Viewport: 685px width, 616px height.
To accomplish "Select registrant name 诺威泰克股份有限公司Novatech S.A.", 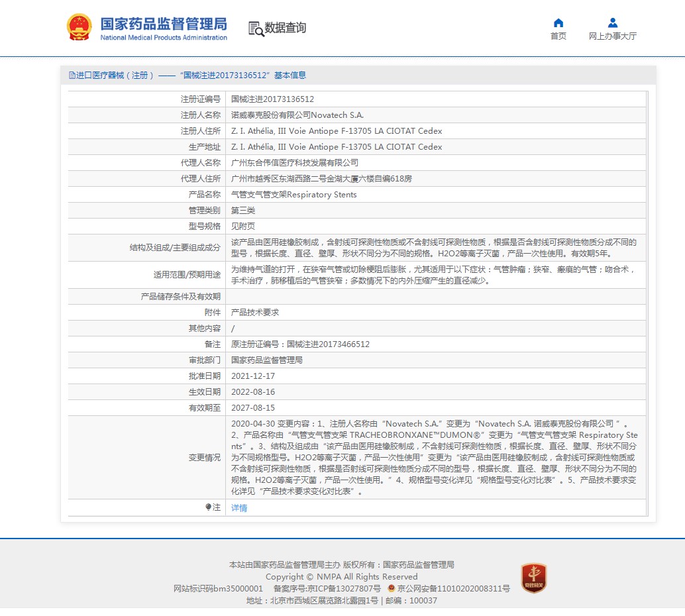I will coord(297,115).
